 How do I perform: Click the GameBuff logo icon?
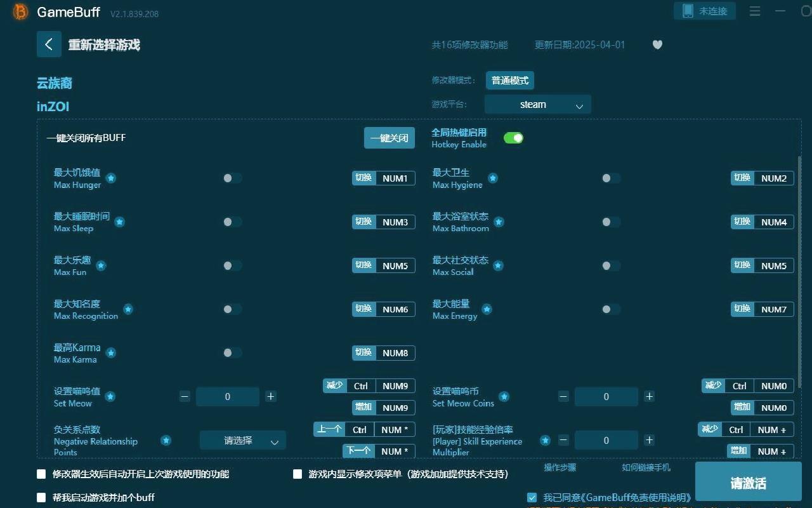20,12
